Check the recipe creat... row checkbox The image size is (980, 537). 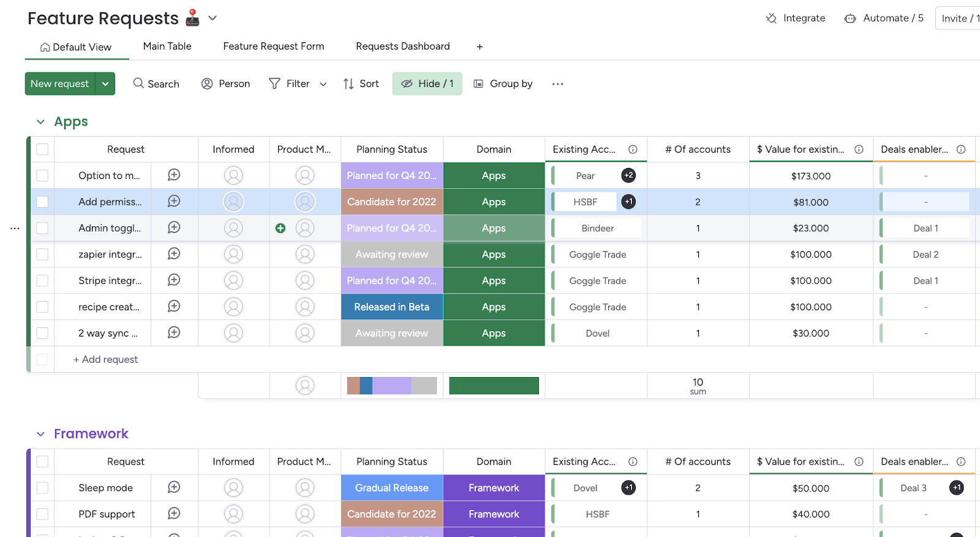click(42, 307)
